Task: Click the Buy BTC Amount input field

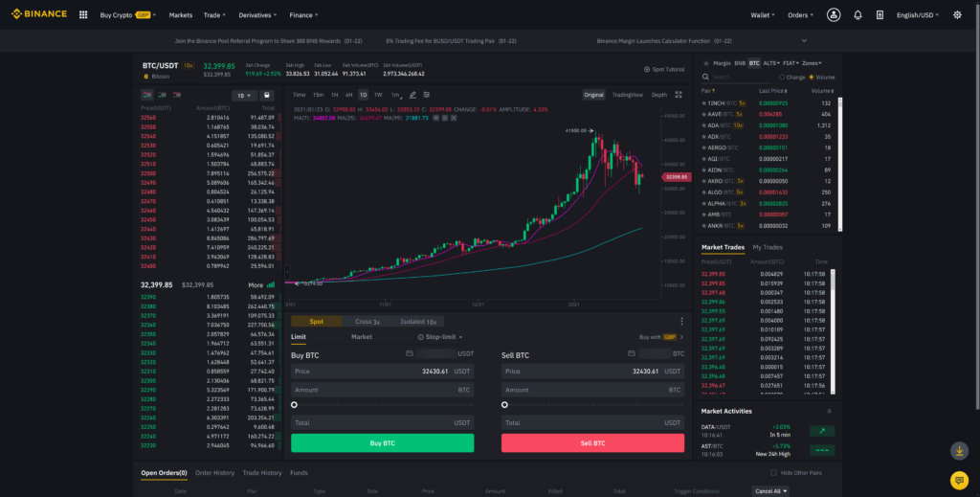Action: point(382,390)
